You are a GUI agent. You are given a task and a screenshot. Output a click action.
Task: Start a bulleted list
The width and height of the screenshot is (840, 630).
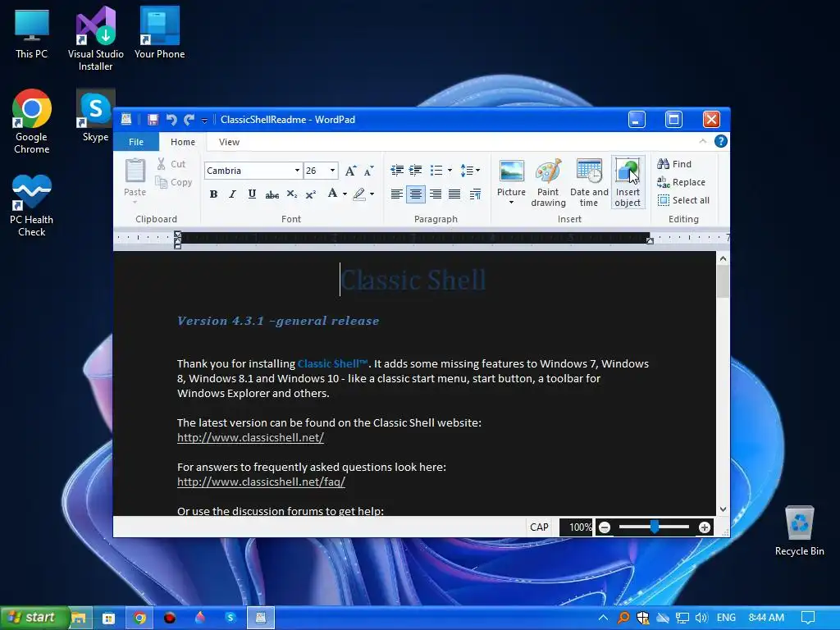pos(436,171)
